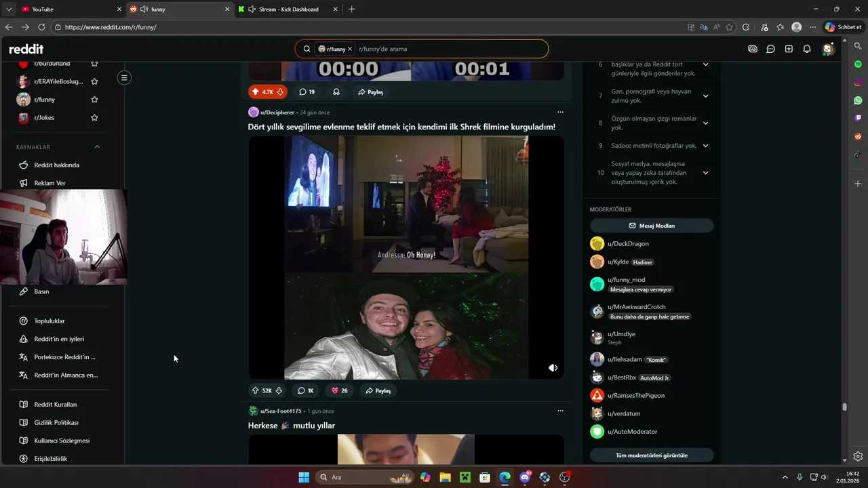The image size is (868, 488).
Task: Expand rule 9 text-only photos
Action: point(705,146)
